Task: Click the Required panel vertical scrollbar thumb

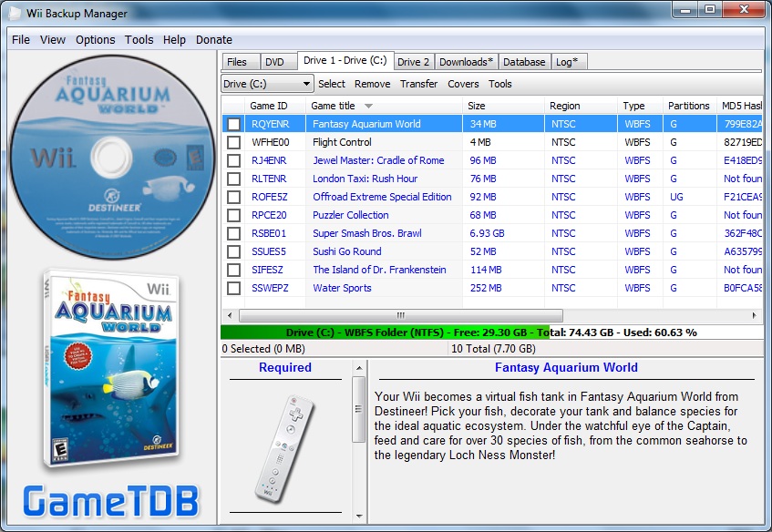Action: [x=359, y=409]
